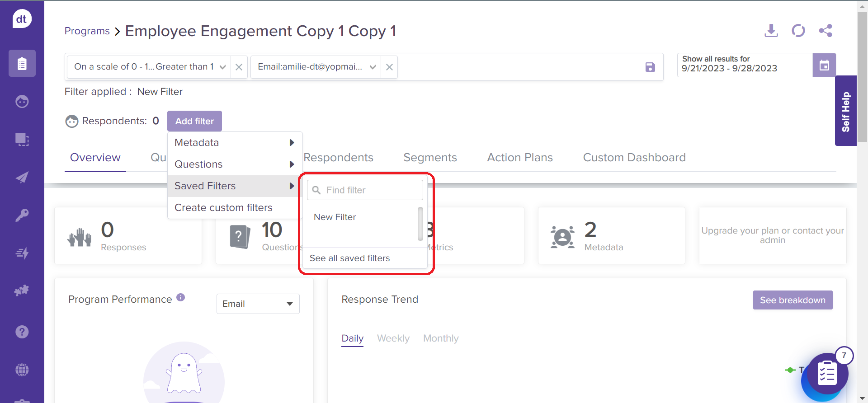Open the clipboard programs icon in sidebar

coord(22,63)
